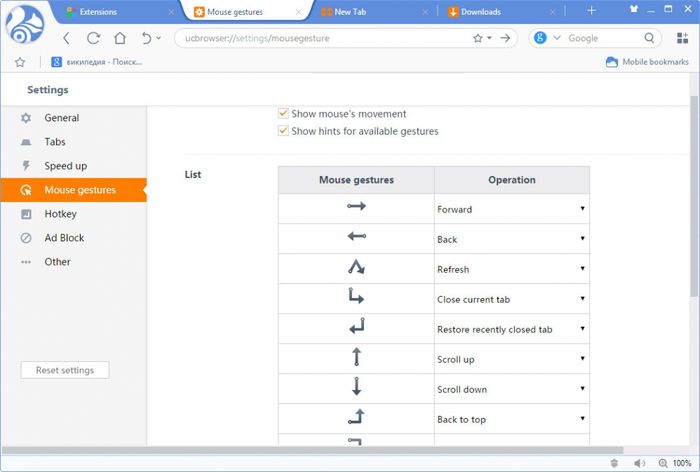Click the zigzag Refresh gesture icon
The width and height of the screenshot is (700, 472).
pyautogui.click(x=356, y=267)
